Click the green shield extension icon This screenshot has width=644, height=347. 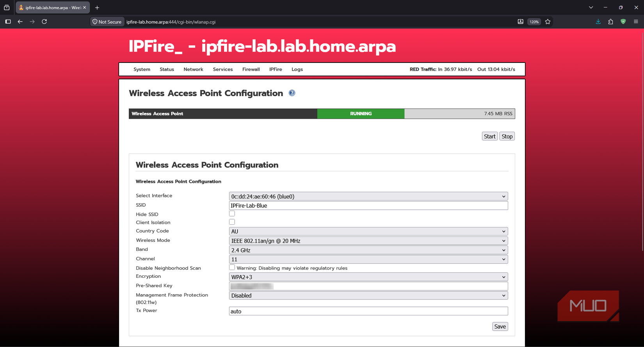coord(623,22)
